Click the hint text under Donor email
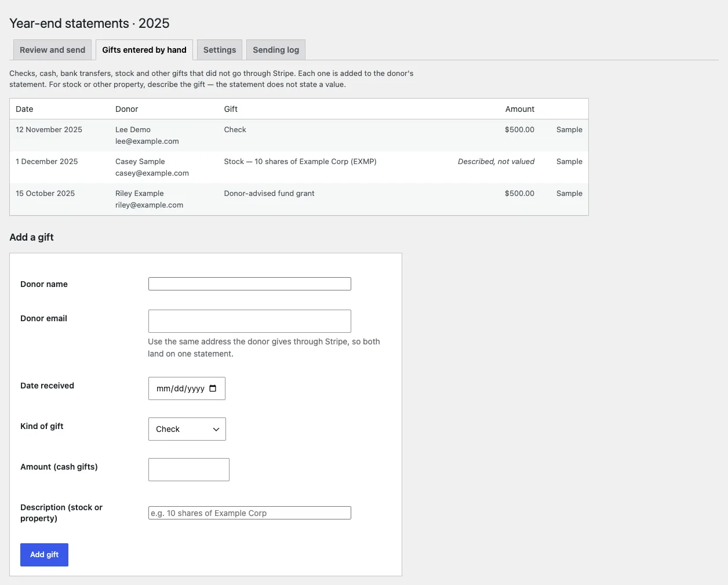728x585 pixels. [264, 348]
